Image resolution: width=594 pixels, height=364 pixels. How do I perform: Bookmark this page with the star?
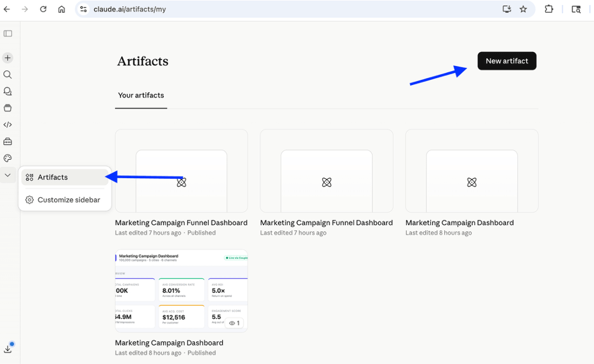click(523, 9)
